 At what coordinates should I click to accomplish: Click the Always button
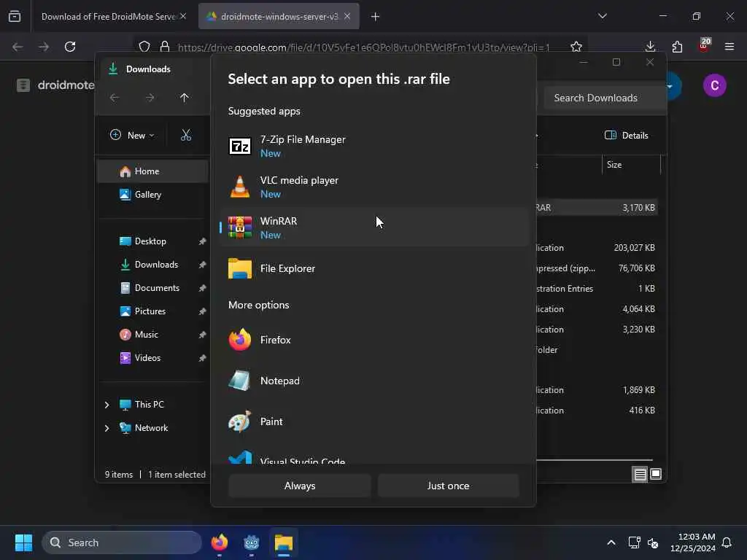click(x=300, y=486)
